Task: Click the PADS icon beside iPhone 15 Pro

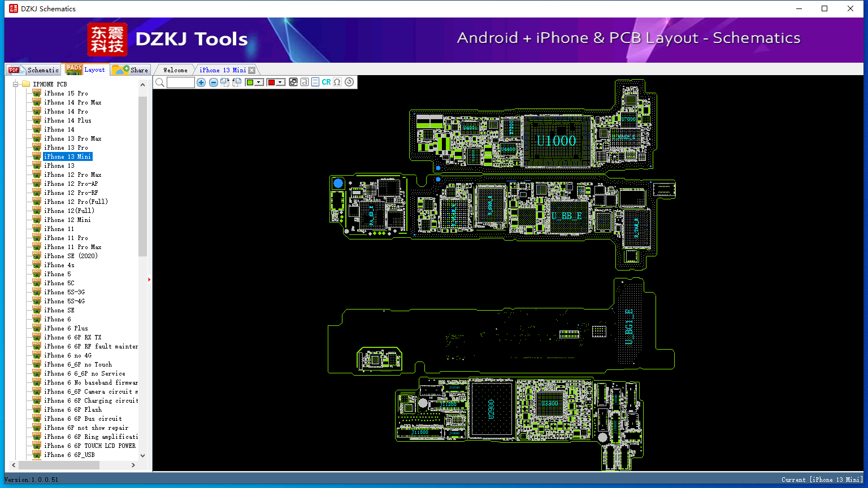Action: (37, 93)
